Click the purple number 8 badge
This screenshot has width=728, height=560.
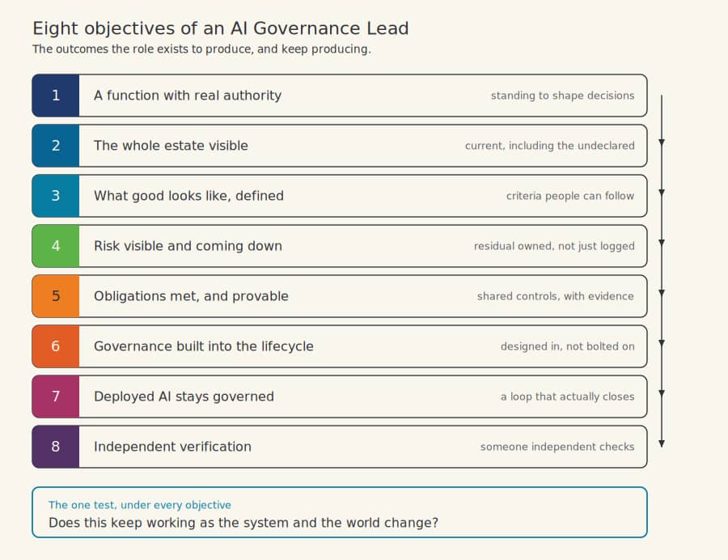coord(56,446)
